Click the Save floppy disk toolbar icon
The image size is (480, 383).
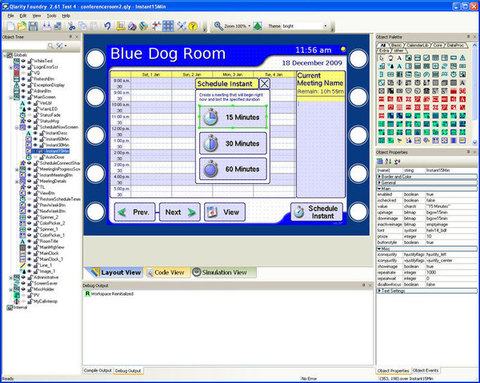click(33, 26)
